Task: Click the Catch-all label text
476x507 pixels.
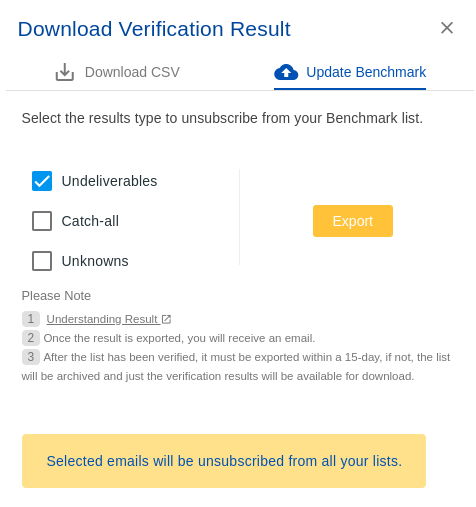Action: click(x=90, y=221)
